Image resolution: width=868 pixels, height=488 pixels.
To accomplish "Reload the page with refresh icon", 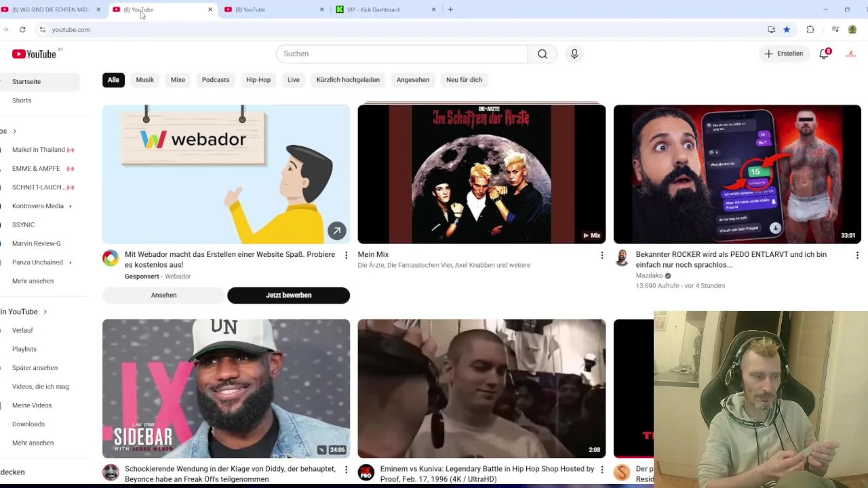I will click(x=22, y=30).
